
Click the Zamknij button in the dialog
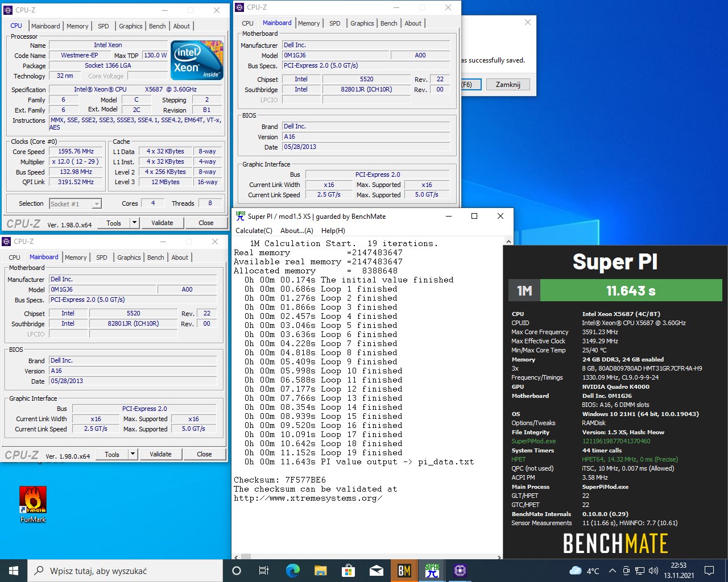508,84
